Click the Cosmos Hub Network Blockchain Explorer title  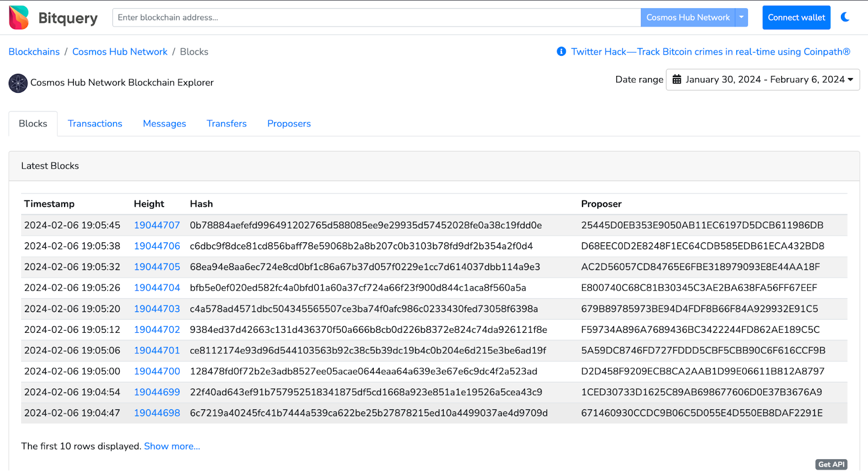pos(122,82)
